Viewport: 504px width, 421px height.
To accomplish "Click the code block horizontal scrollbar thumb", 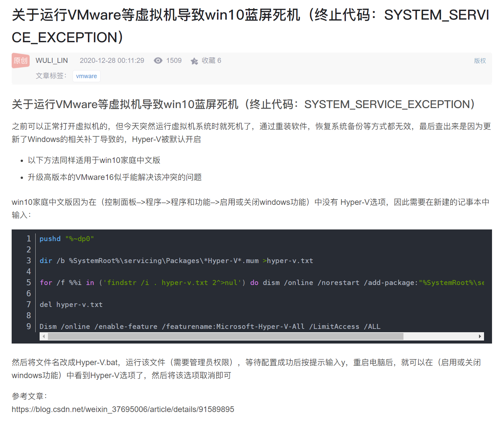I will (226, 337).
